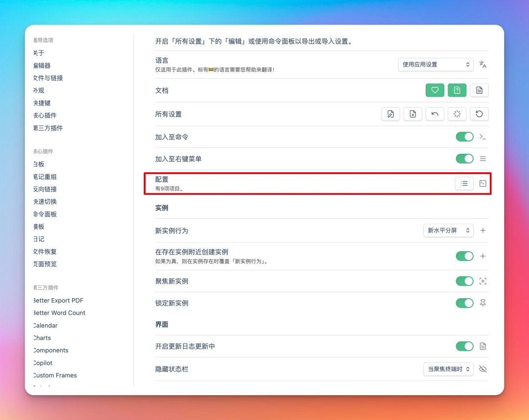Click the terminal square icon in 配置 row
529x420 pixels.
coord(483,184)
